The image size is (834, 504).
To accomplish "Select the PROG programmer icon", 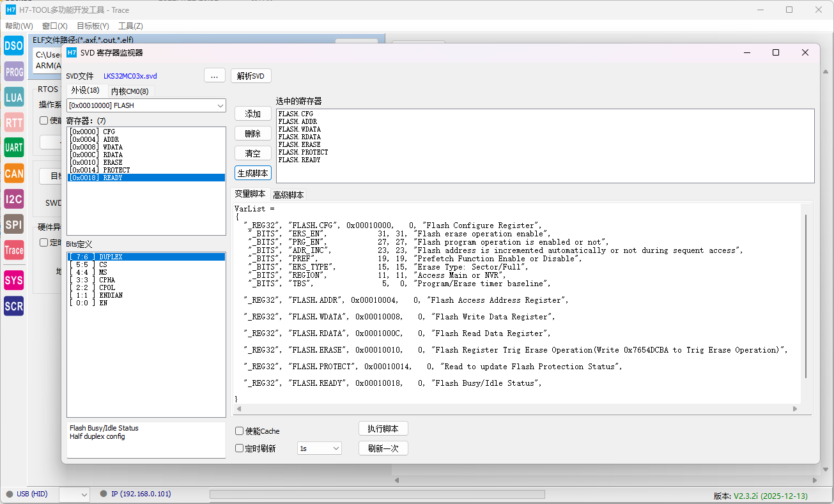I will (13, 72).
